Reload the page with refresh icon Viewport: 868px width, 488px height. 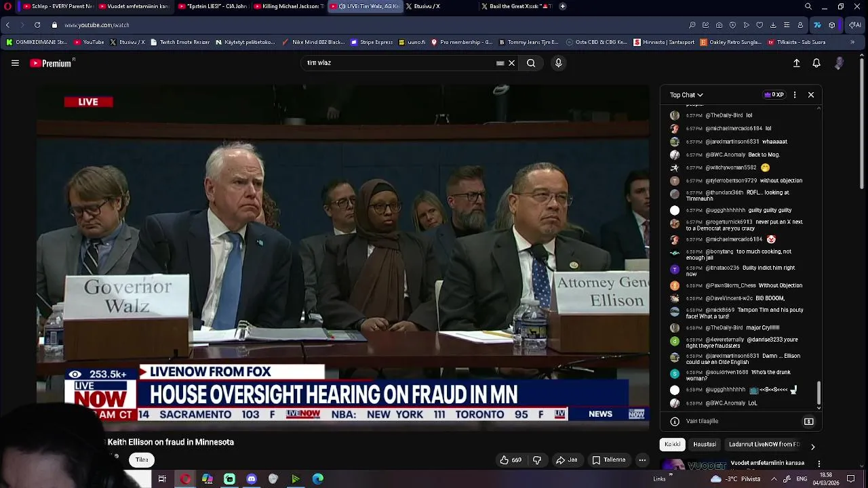37,25
